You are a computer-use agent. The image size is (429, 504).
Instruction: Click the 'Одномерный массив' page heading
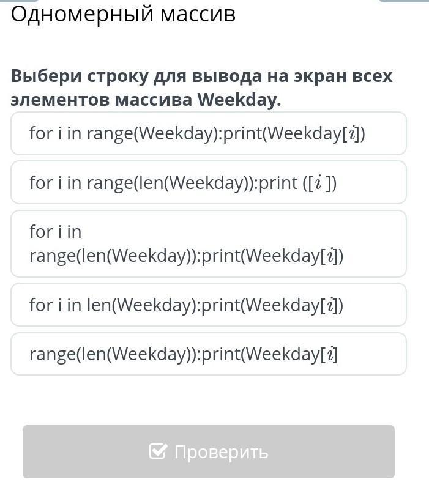coord(123,13)
